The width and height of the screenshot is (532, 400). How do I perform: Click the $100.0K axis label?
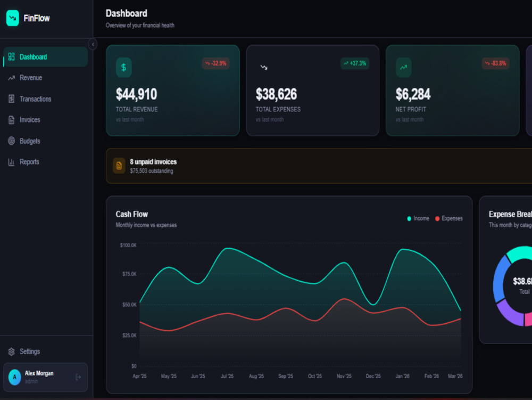tap(128, 245)
